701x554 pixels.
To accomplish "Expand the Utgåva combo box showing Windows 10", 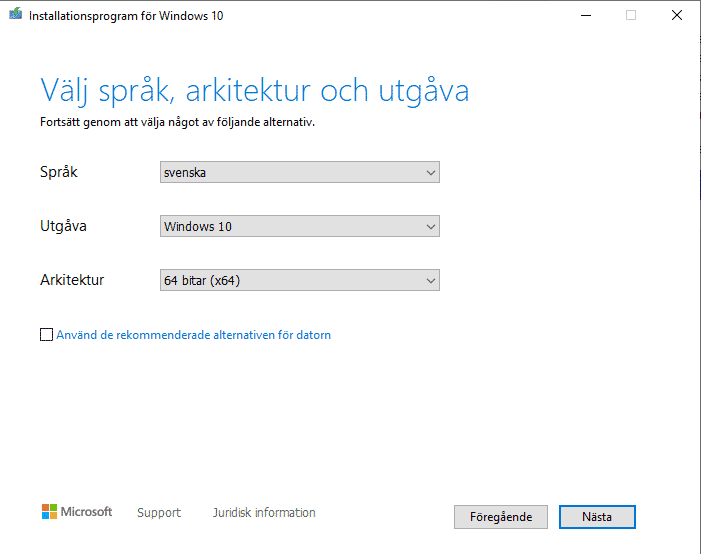I will coord(290,227).
